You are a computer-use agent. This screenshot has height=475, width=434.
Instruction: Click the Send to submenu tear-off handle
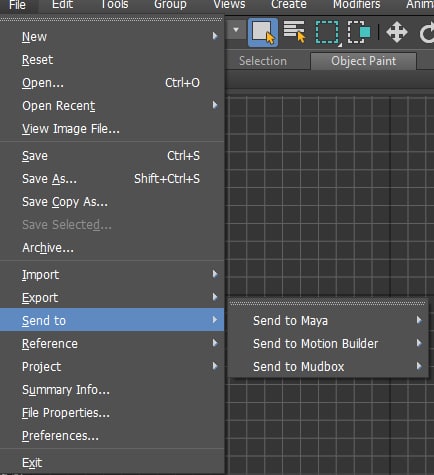pos(328,303)
